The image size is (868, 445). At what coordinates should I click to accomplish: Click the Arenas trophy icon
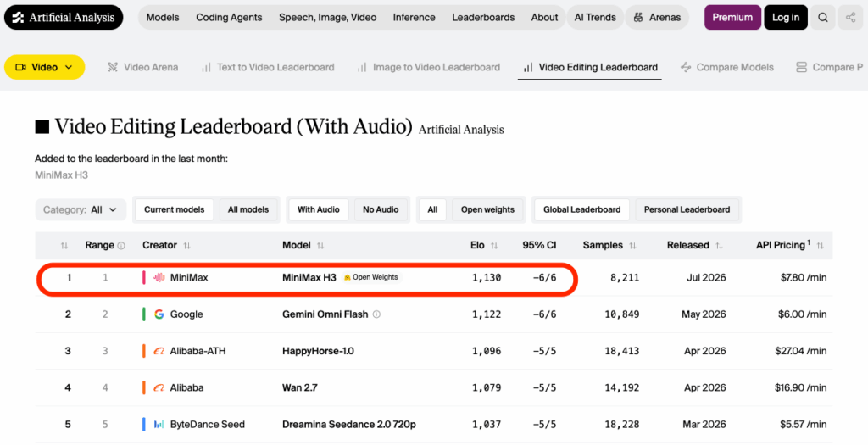coord(638,17)
